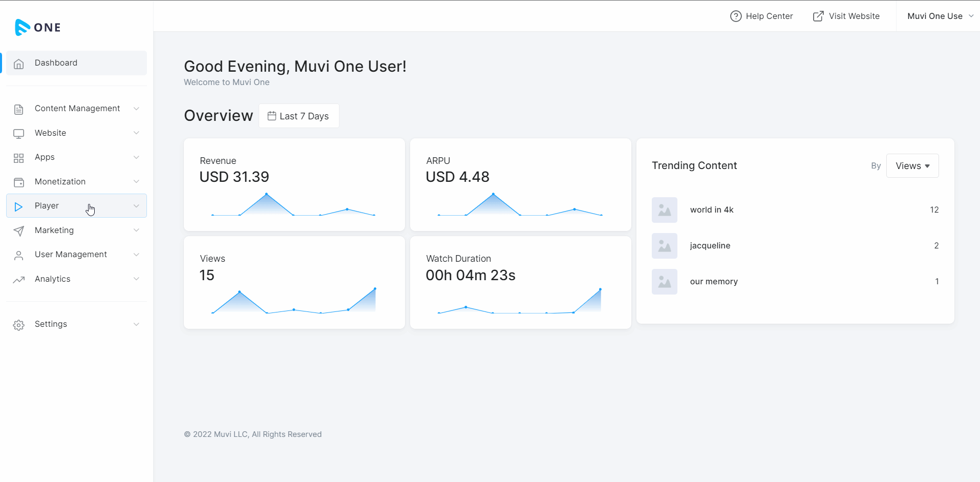Select User Management in the sidebar
Image resolution: width=980 pixels, height=482 pixels.
[71, 255]
